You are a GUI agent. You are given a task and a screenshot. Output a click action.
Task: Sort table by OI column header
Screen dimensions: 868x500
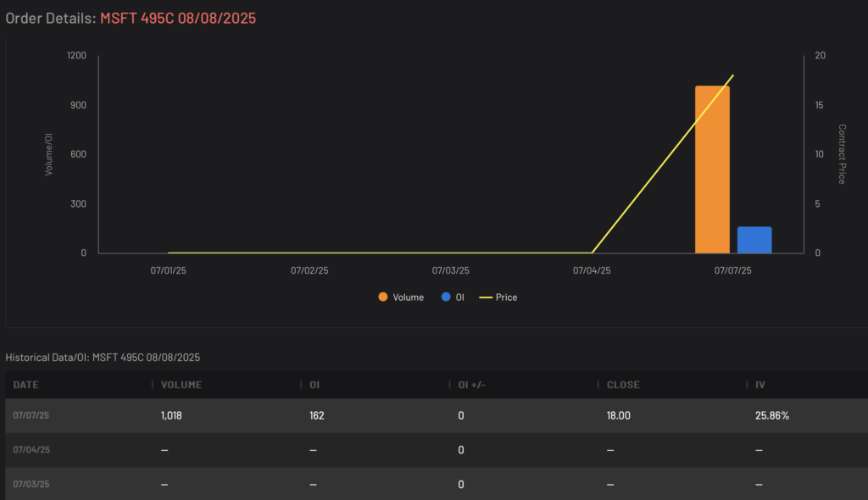click(x=314, y=385)
